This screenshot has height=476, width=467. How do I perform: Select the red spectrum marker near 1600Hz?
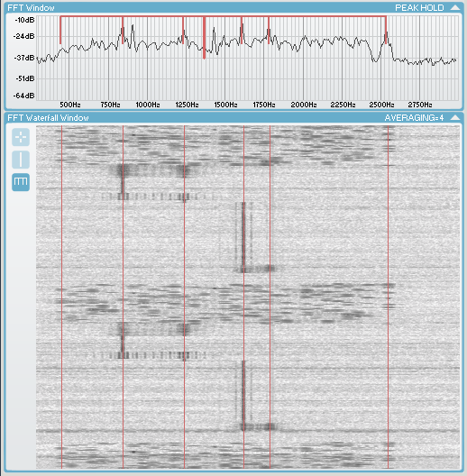242,31
